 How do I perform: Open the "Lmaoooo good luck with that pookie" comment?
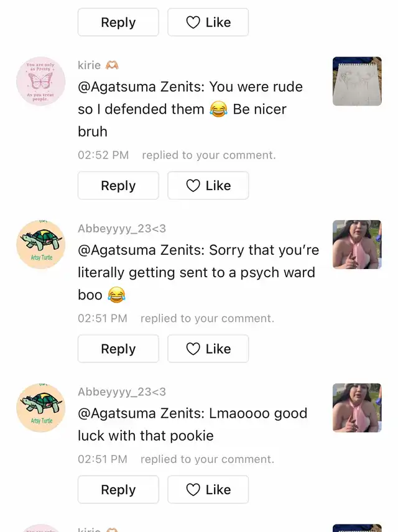[192, 424]
